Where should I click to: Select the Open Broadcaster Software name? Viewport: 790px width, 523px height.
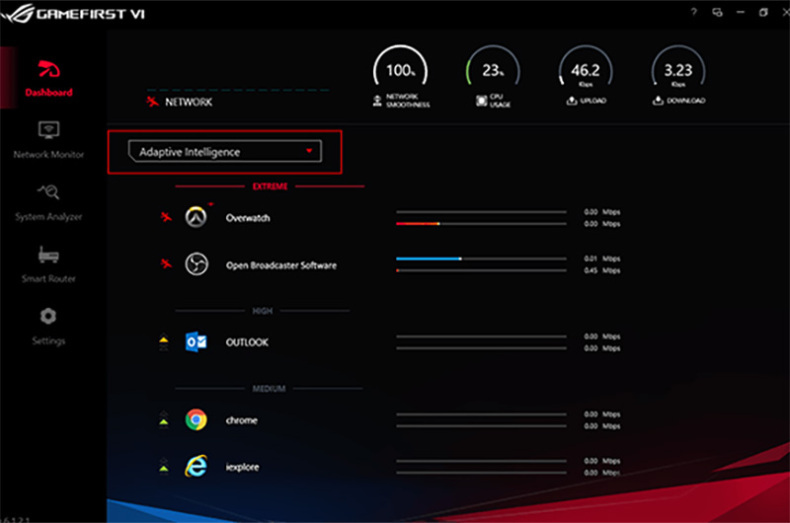[x=281, y=266]
